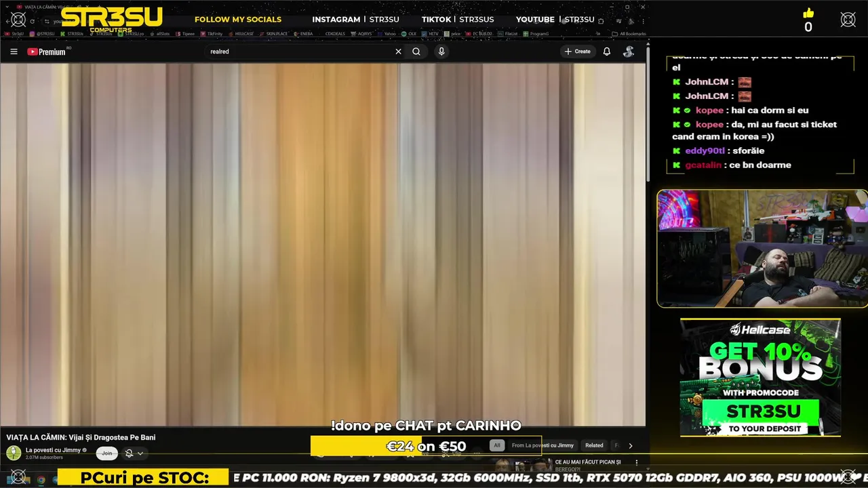Select the 'All' filter chip
The width and height of the screenshot is (868, 488).
click(x=497, y=445)
